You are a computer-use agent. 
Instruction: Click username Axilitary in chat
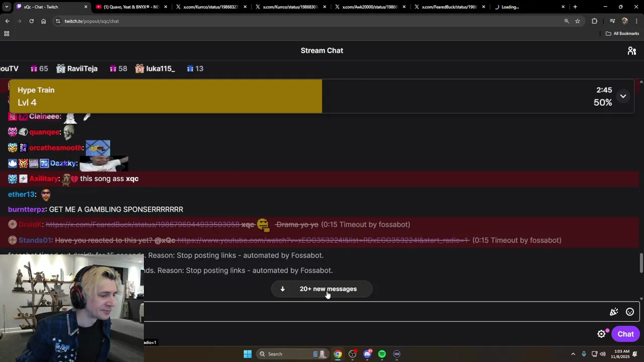pos(43,179)
